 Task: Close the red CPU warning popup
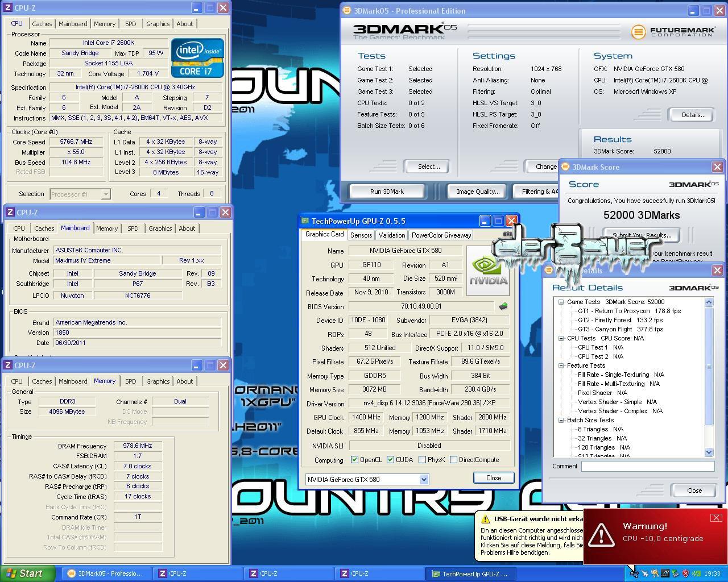click(x=716, y=517)
